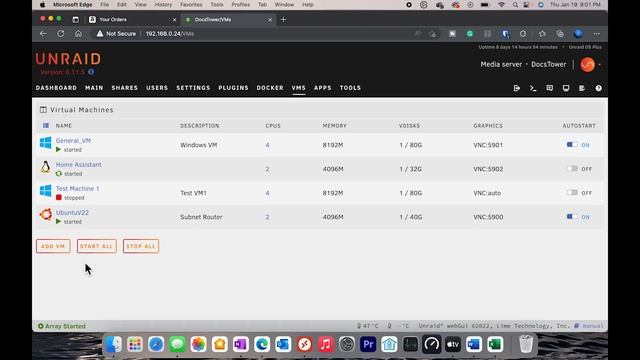This screenshot has height=360, width=640.
Task: Open the SETTINGS tab
Action: [193, 88]
